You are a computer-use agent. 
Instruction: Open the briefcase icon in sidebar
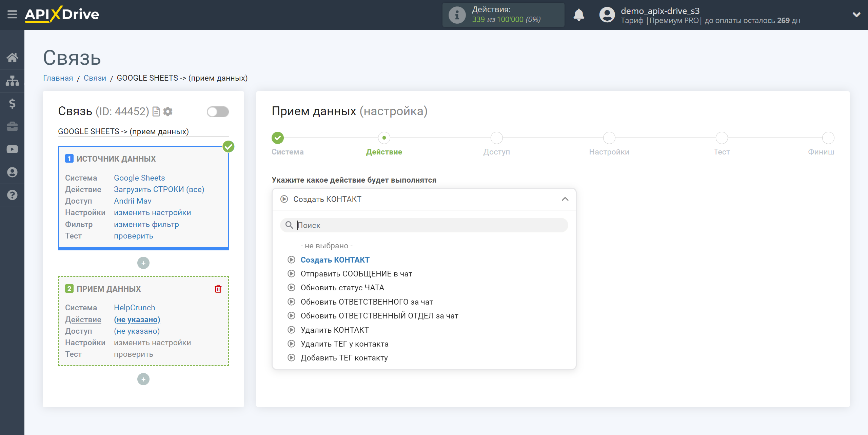point(12,126)
